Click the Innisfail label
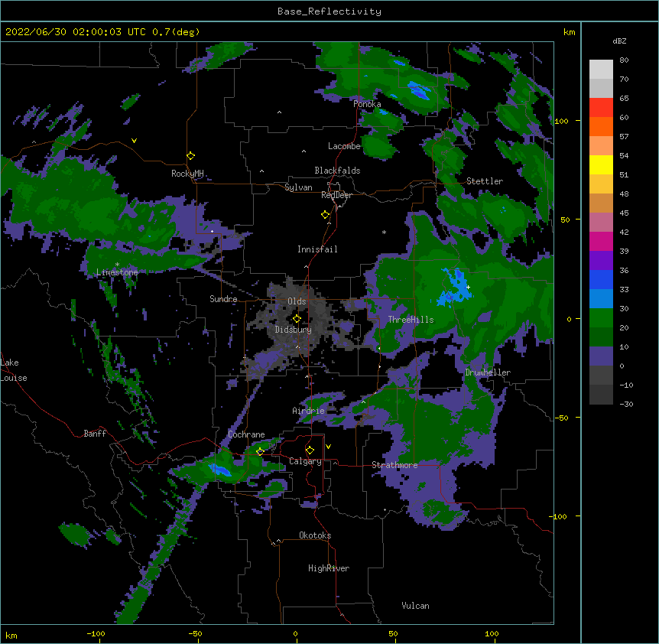 click(x=317, y=249)
